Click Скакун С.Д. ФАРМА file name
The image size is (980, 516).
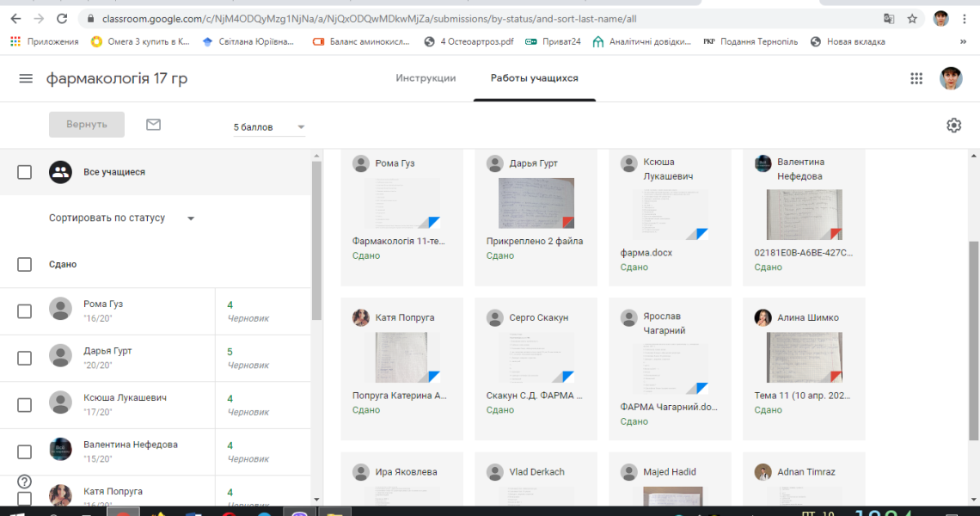tap(535, 396)
